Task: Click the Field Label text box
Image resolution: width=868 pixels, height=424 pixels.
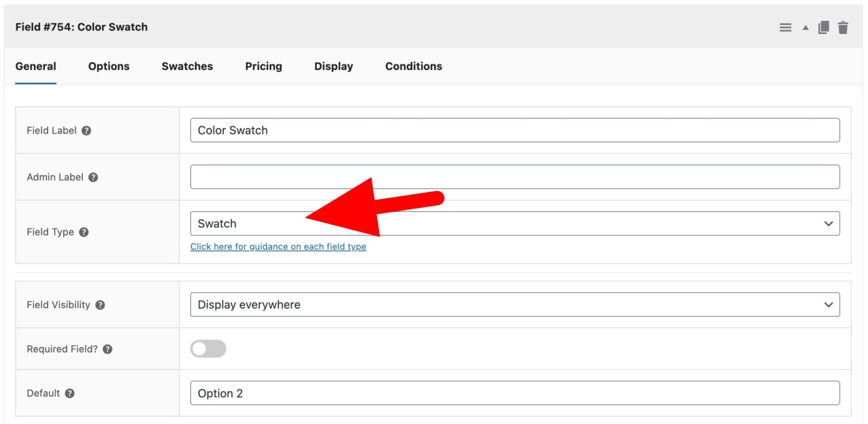Action: tap(514, 130)
